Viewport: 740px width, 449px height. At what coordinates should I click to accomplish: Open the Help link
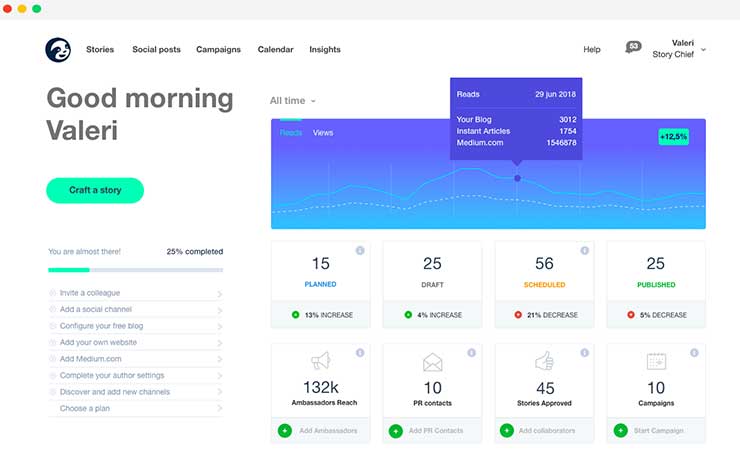pos(592,49)
